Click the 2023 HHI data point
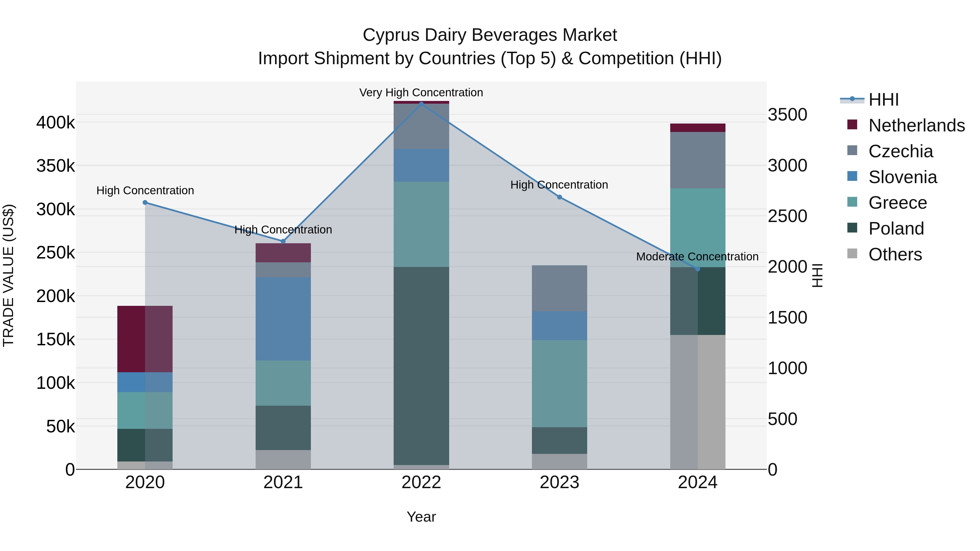The image size is (980, 551). point(559,197)
